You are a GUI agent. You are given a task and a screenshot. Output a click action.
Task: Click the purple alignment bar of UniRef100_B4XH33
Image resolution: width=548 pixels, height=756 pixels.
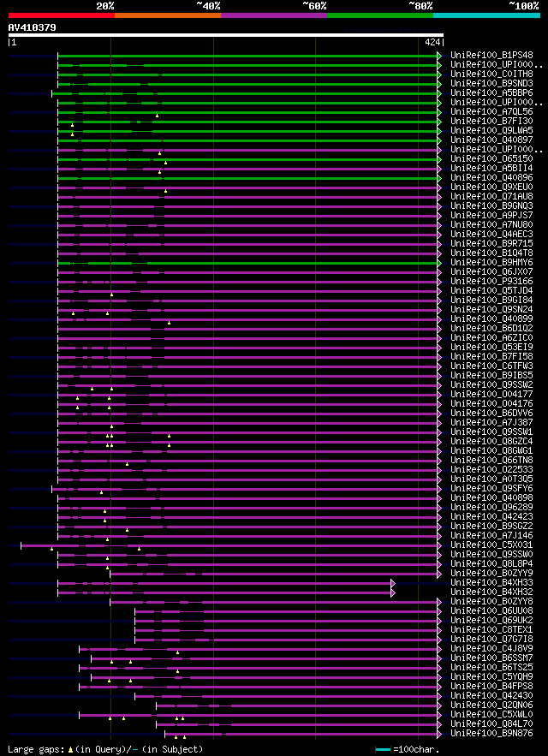tap(224, 583)
